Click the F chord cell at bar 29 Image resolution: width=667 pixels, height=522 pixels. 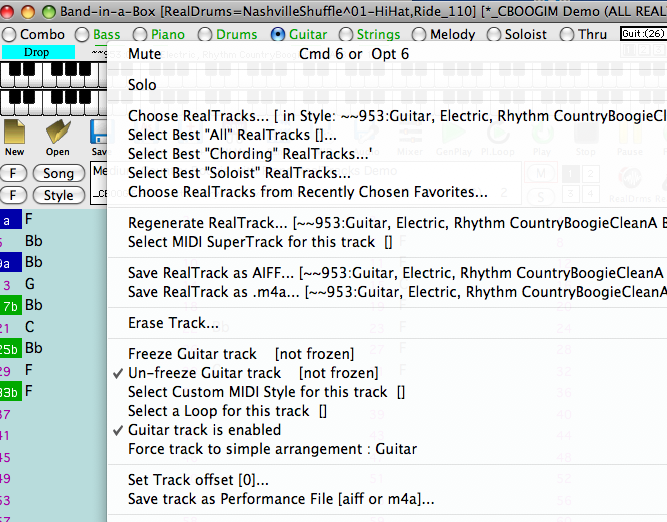point(29,370)
